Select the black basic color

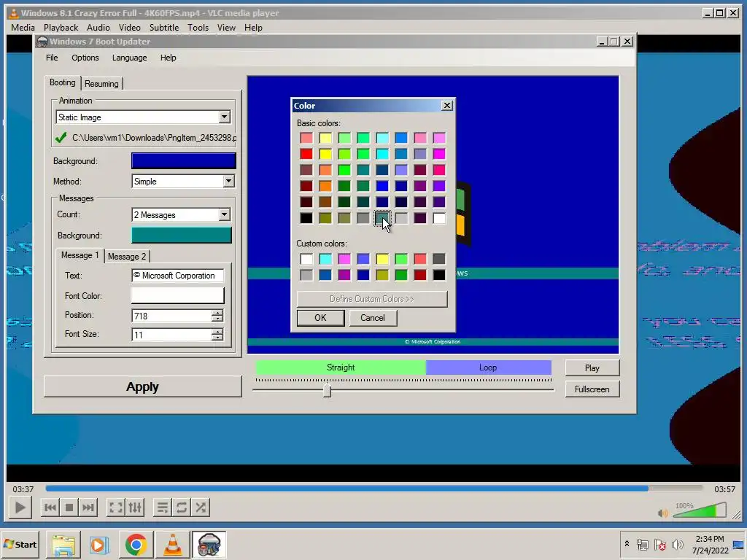[306, 218]
